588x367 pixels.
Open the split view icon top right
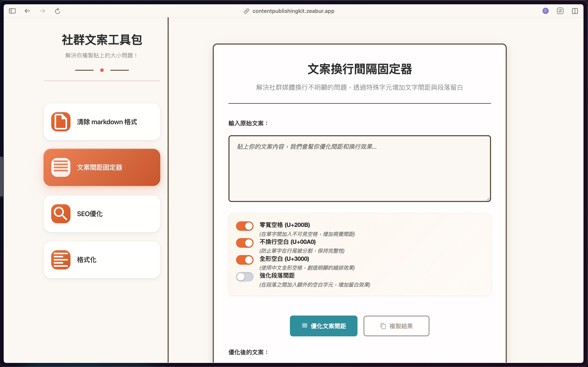[575, 11]
